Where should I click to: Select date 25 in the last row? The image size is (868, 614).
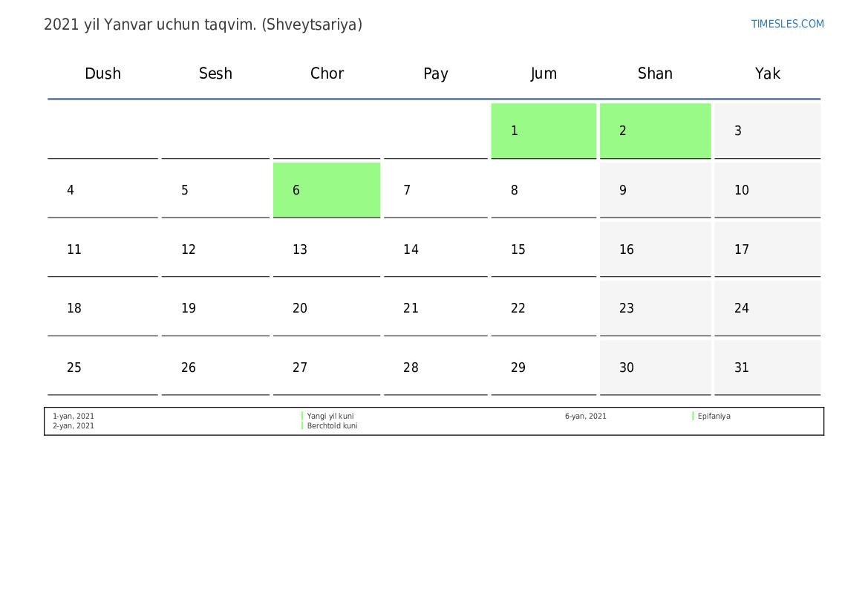coord(102,368)
